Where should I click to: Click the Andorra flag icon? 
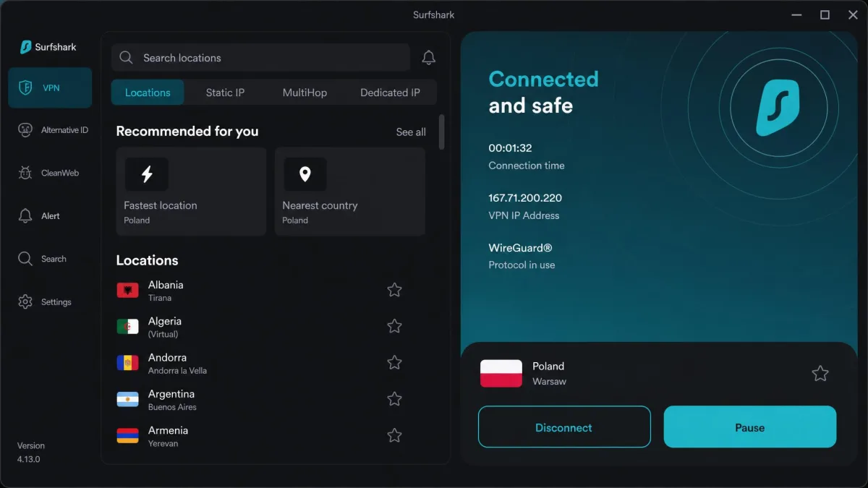(x=128, y=363)
